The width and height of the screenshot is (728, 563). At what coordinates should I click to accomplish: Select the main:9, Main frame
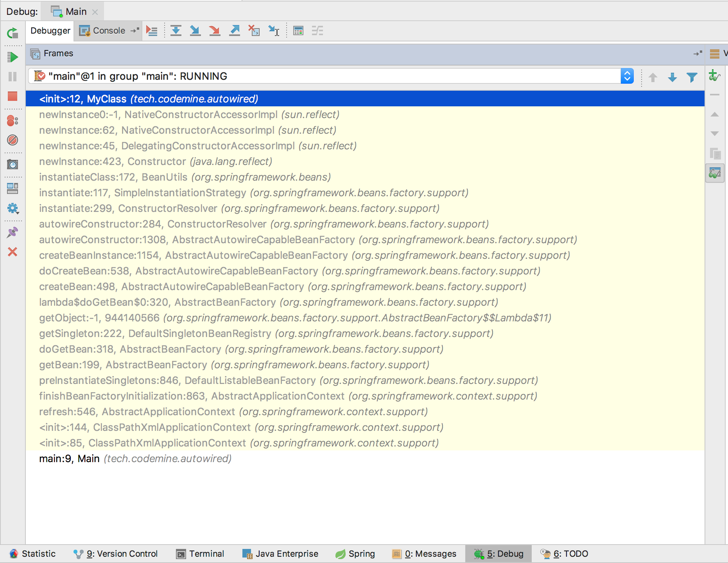(x=365, y=459)
